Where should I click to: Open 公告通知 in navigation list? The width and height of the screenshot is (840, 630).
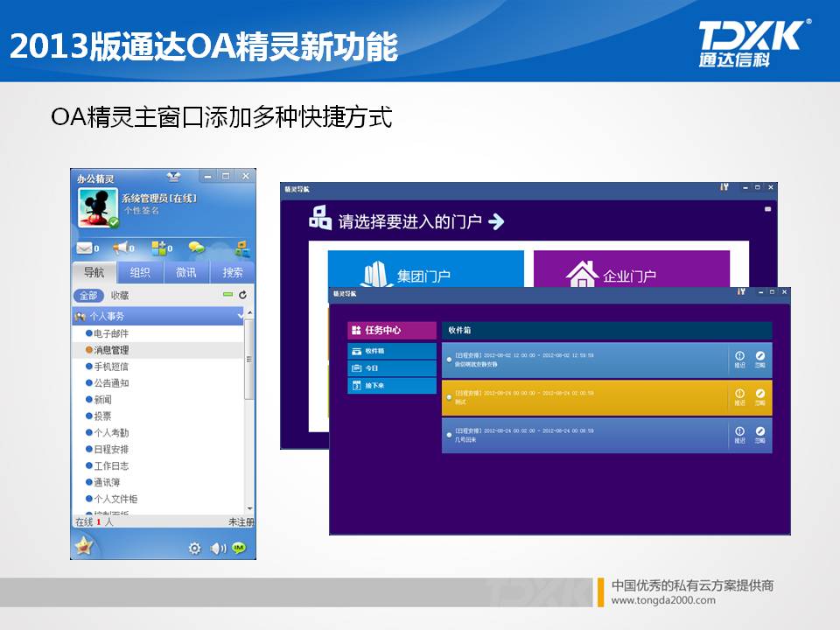111,383
